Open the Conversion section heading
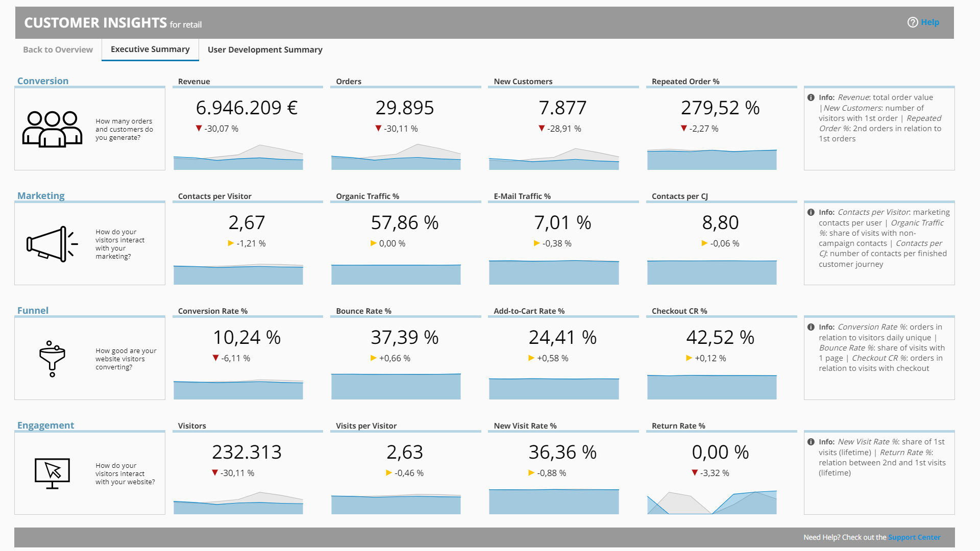This screenshot has height=551, width=980. [x=43, y=81]
